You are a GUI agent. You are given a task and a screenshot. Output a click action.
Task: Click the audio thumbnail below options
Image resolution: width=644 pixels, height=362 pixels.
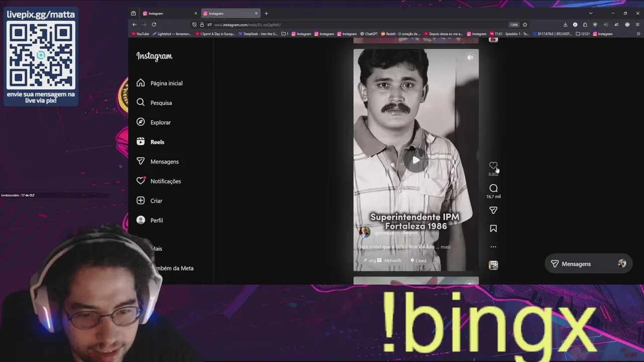[493, 265]
